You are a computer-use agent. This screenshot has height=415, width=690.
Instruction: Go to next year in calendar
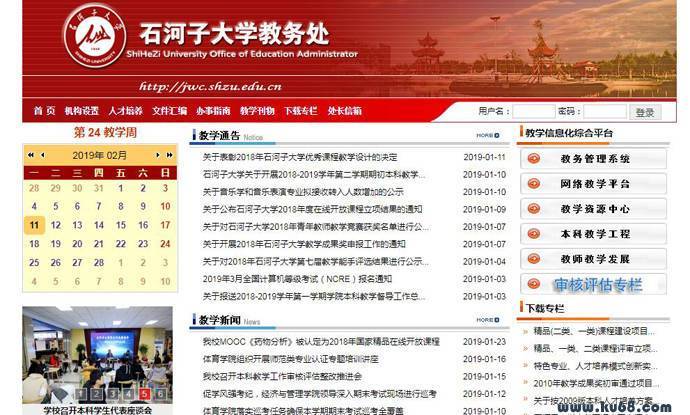tap(169, 155)
